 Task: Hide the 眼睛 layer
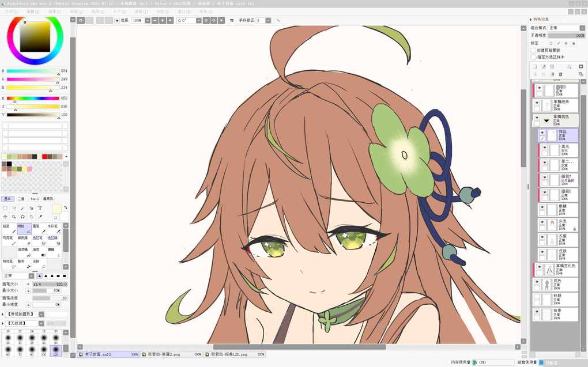click(542, 207)
